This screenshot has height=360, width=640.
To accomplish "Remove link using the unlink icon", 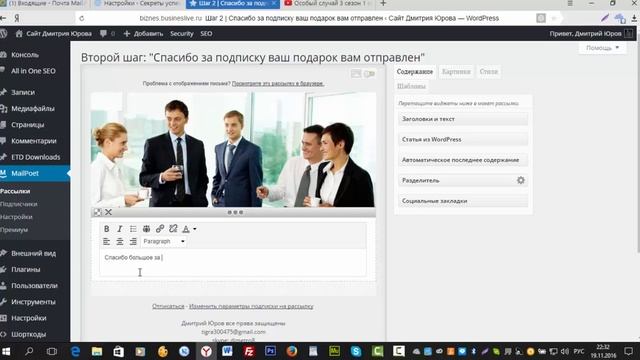I will [x=173, y=229].
